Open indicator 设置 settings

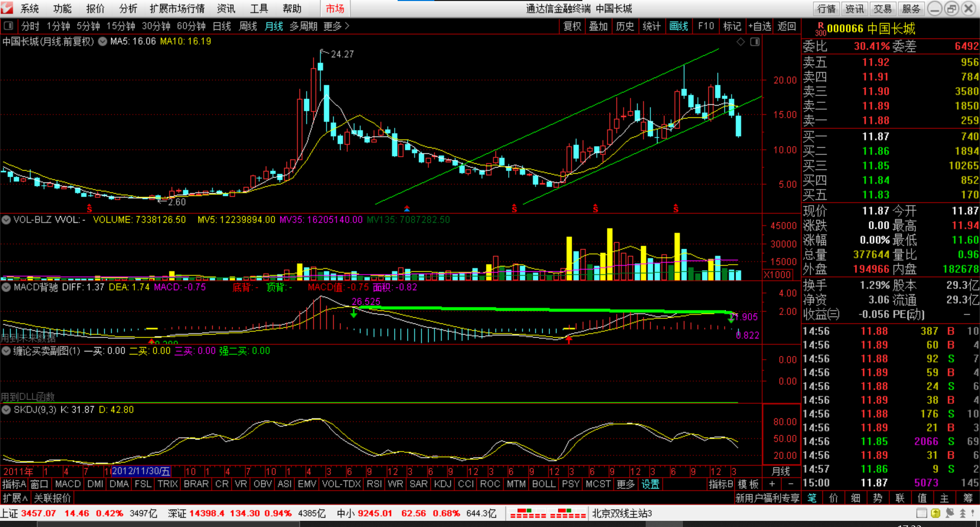pyautogui.click(x=650, y=484)
